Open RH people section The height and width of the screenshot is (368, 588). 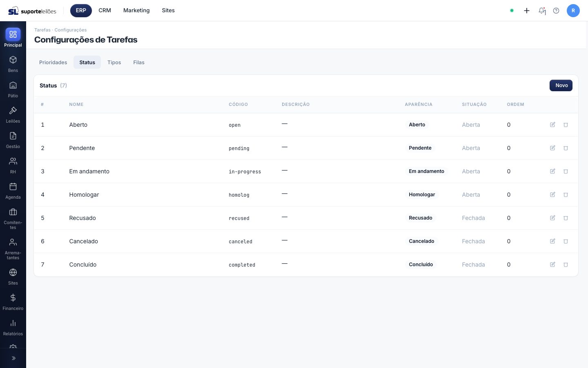[x=13, y=166]
